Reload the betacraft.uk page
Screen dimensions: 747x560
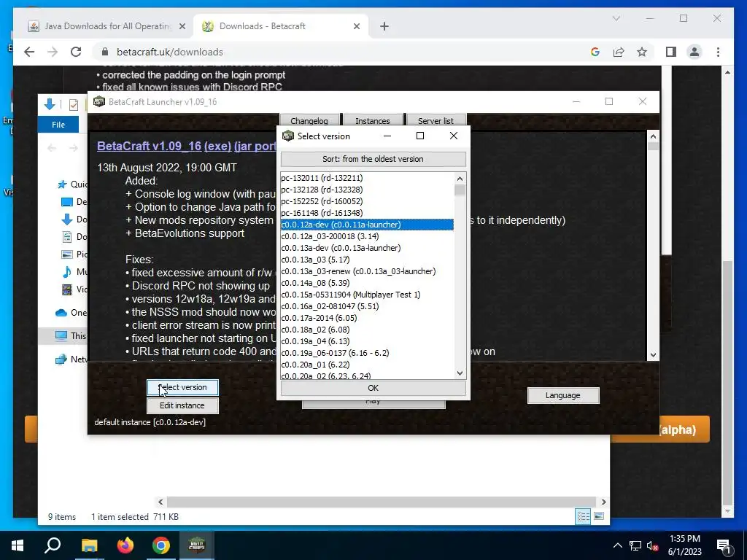click(x=76, y=52)
